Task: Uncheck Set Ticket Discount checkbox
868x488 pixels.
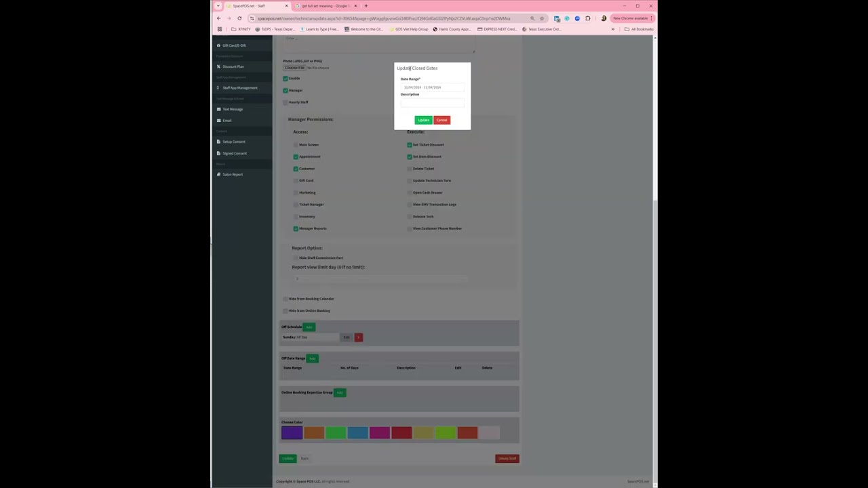Action: [x=410, y=145]
